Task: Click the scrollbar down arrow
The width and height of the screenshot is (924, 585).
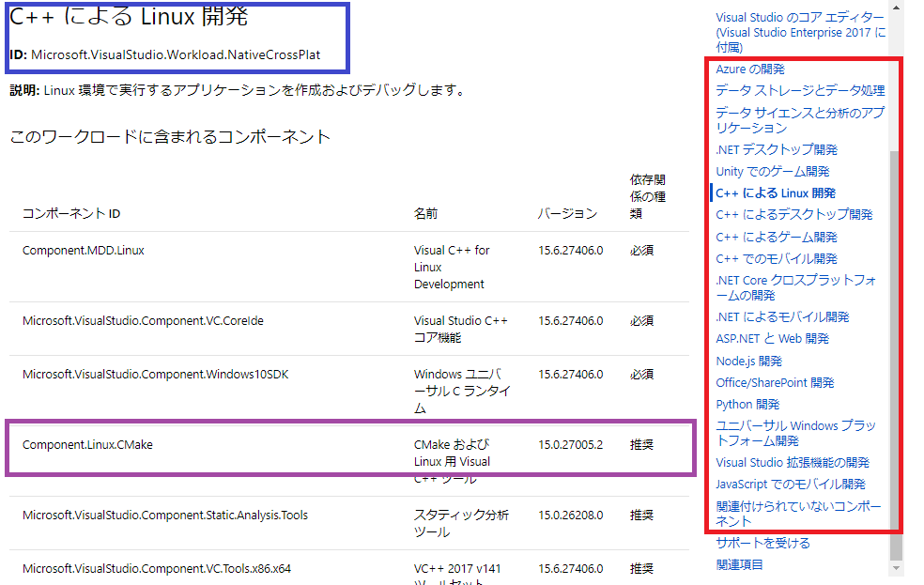Action: pyautogui.click(x=896, y=568)
